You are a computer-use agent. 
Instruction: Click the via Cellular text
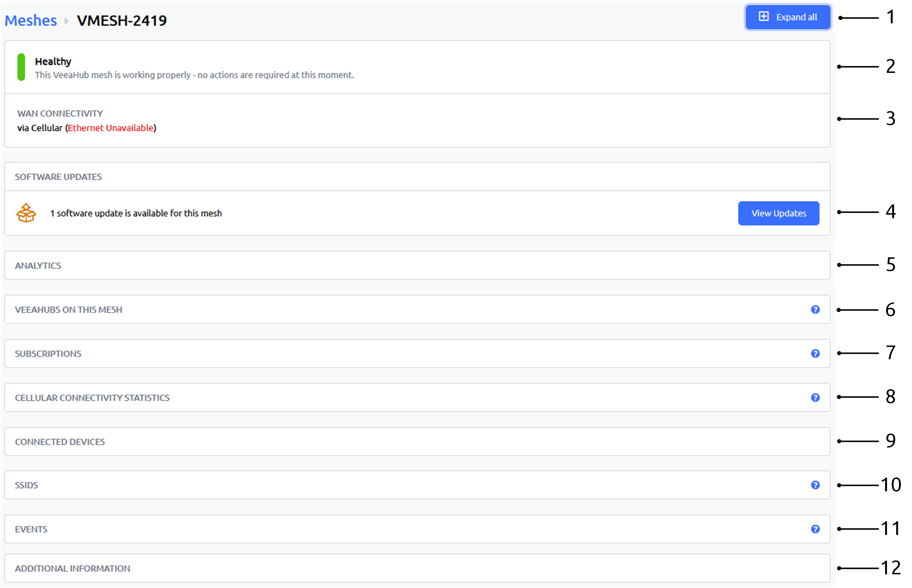tap(40, 128)
